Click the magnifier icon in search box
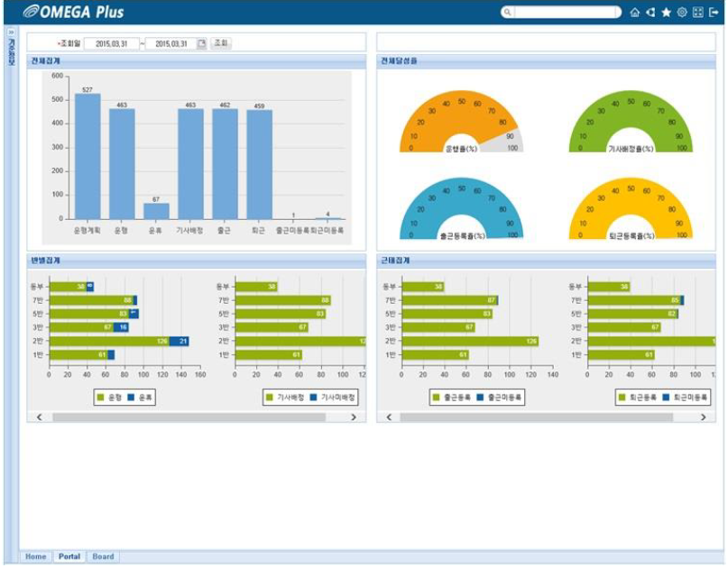The height and width of the screenshot is (568, 728). [509, 13]
